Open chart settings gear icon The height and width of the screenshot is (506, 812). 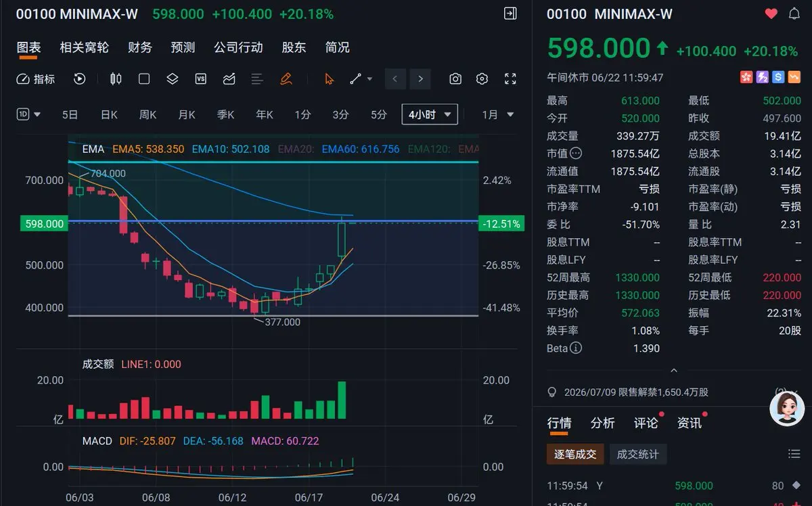482,79
